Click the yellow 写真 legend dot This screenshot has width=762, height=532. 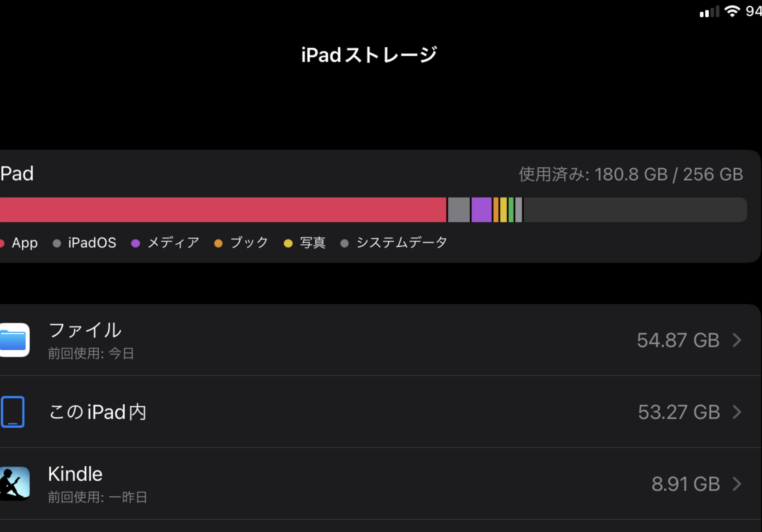point(288,243)
